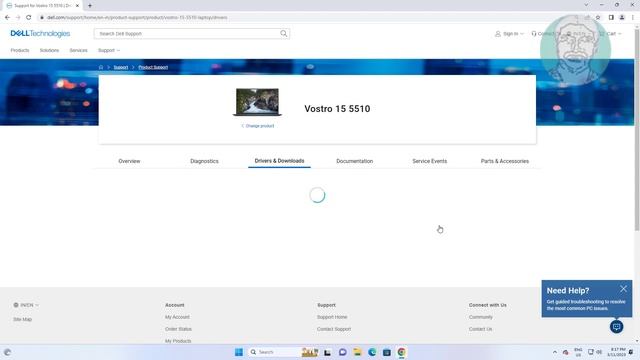
Task: Click the Vostro 15 5510 heading
Action: click(337, 109)
